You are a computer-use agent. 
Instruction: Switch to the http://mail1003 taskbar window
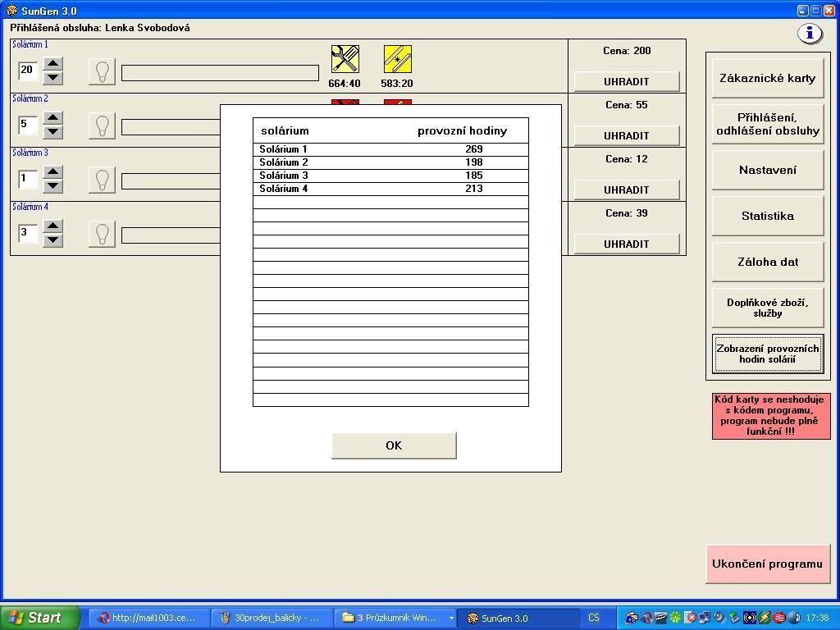(x=148, y=618)
